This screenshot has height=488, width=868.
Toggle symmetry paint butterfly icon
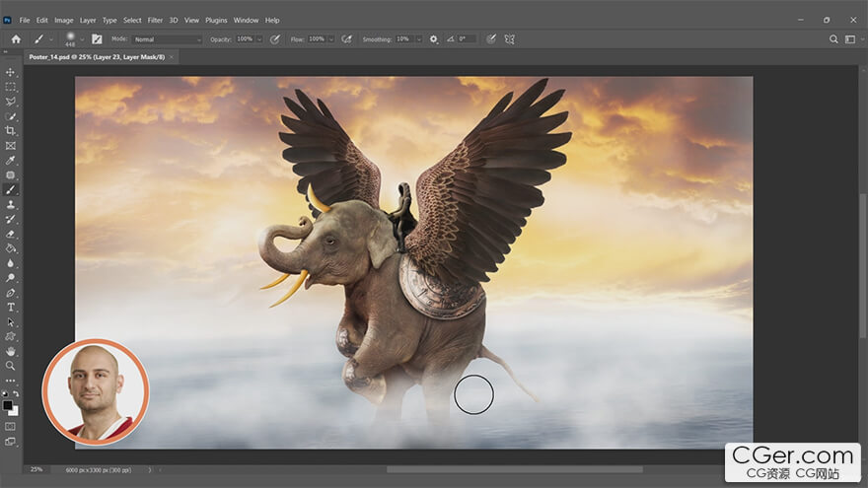[x=510, y=39]
